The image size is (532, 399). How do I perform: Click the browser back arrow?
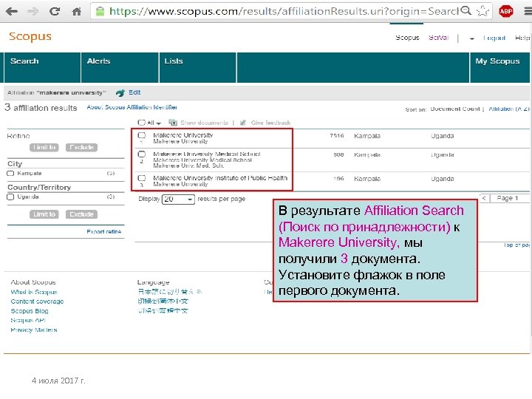12,12
